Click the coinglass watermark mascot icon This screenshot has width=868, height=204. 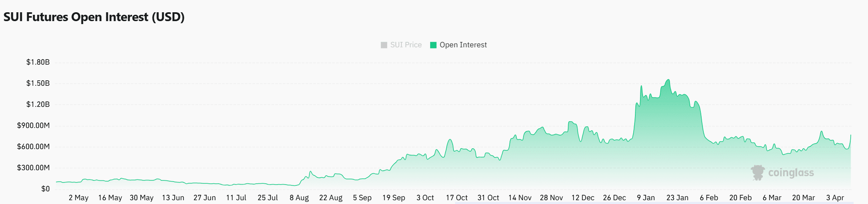click(x=758, y=173)
